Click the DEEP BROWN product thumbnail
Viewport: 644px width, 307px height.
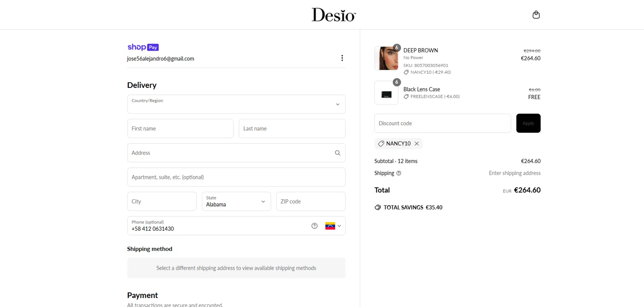pyautogui.click(x=386, y=58)
